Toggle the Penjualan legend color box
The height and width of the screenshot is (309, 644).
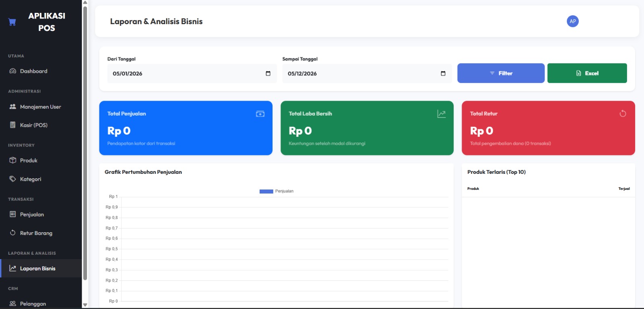click(266, 191)
